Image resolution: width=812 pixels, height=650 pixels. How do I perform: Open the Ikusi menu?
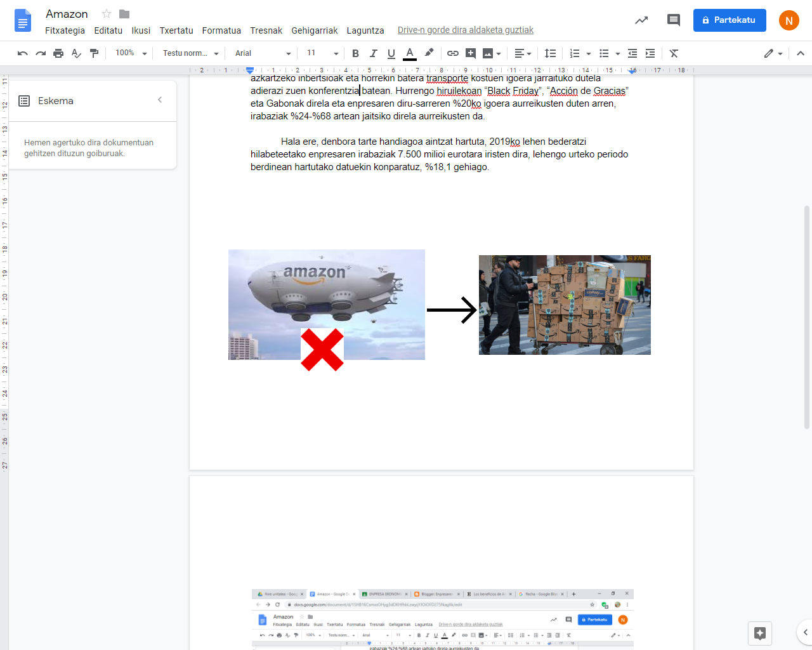click(141, 30)
